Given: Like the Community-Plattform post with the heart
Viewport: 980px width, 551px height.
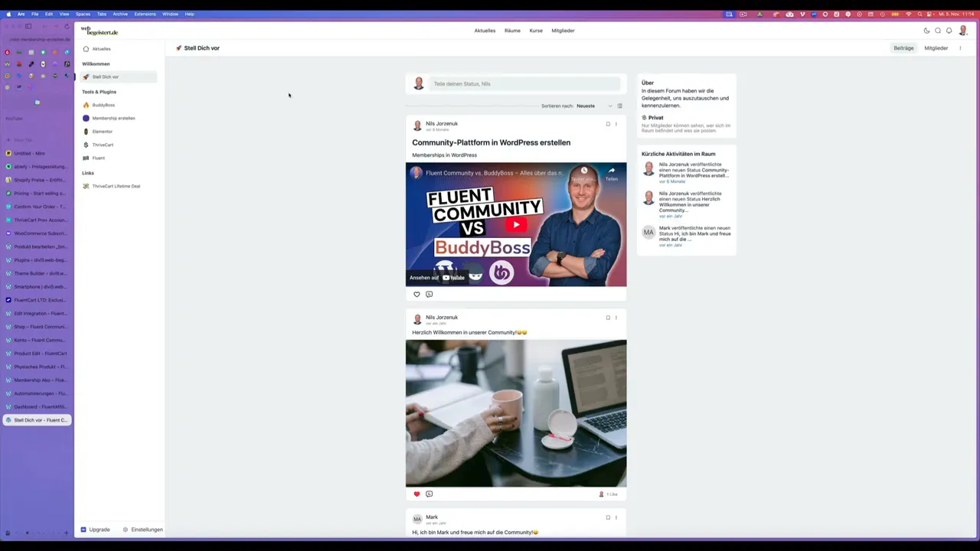Looking at the screenshot, I should tap(416, 295).
